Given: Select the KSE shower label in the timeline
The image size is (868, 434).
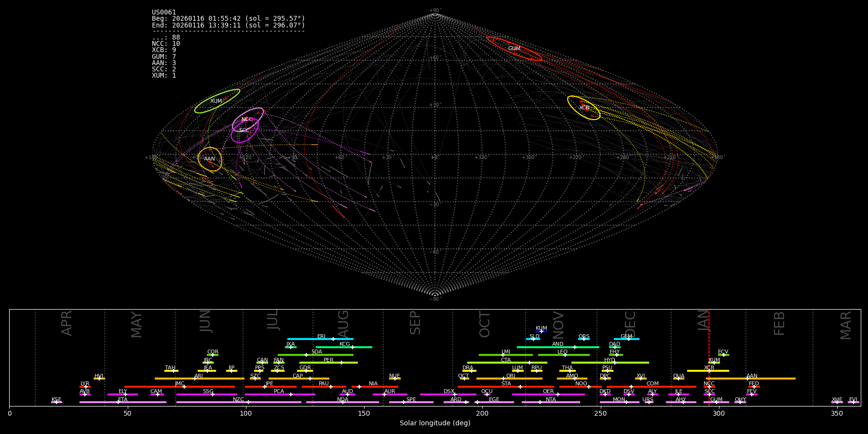Looking at the screenshot, I should click(56, 400).
